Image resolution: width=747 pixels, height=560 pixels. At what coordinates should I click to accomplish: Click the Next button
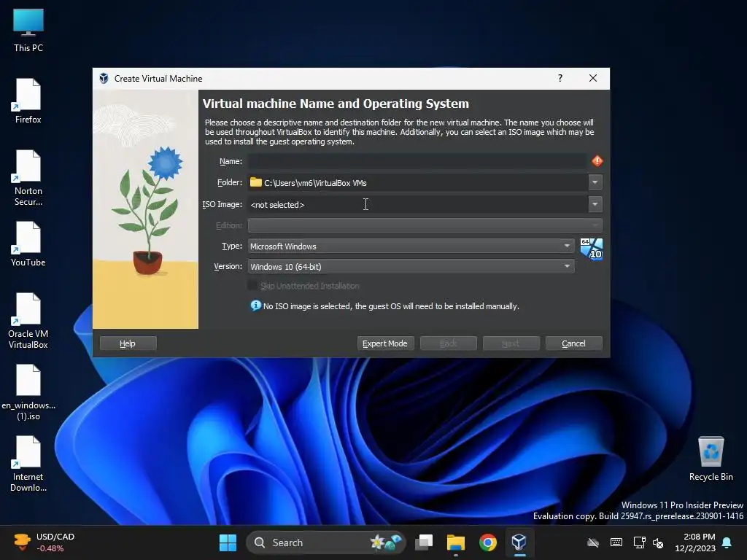point(511,343)
